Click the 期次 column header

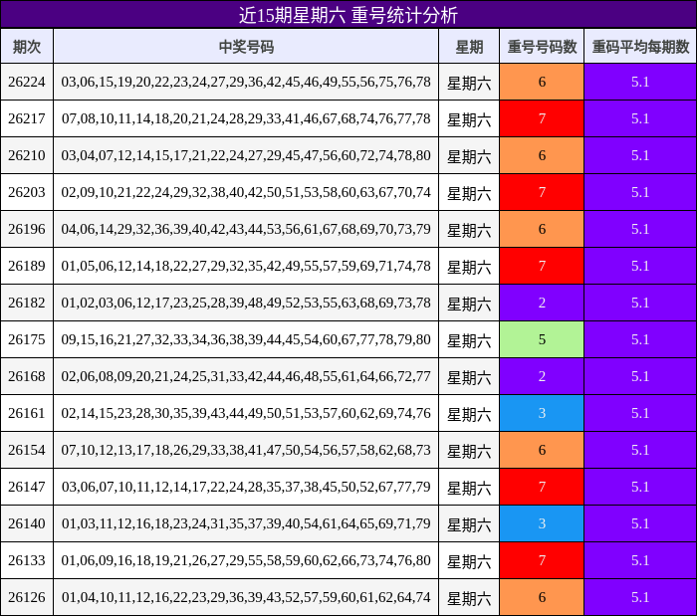[x=27, y=46]
